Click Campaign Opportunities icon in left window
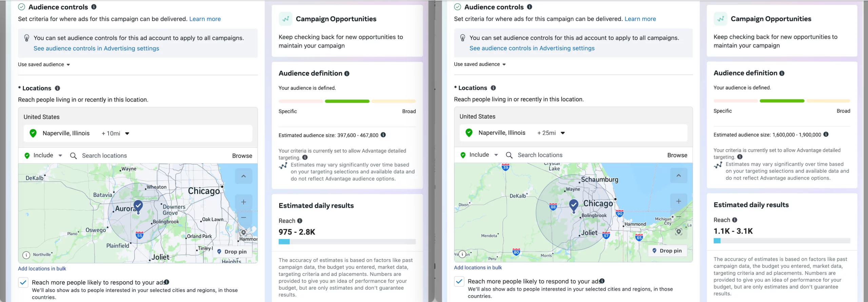The width and height of the screenshot is (868, 302). [285, 19]
